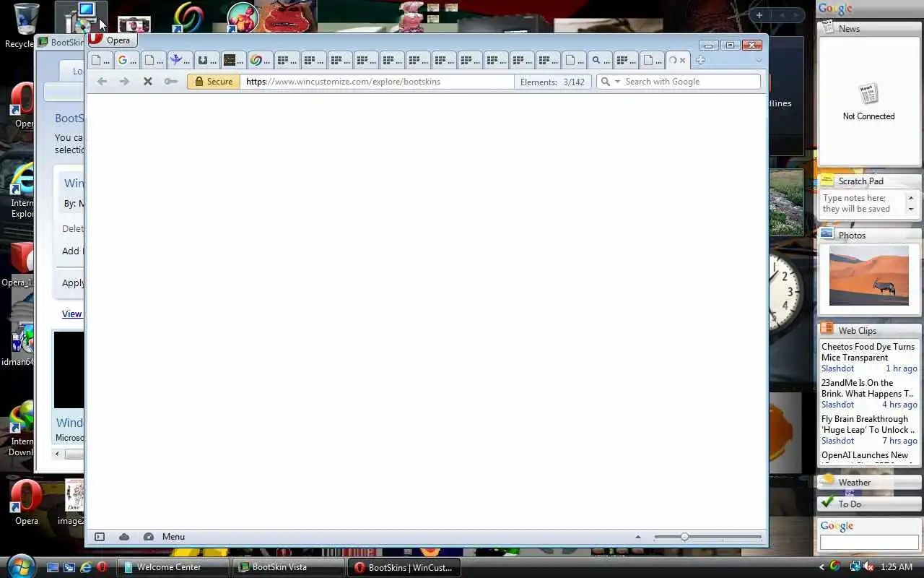Select the camera desktop icon
The height and width of the screenshot is (578, 924).
coord(134,24)
